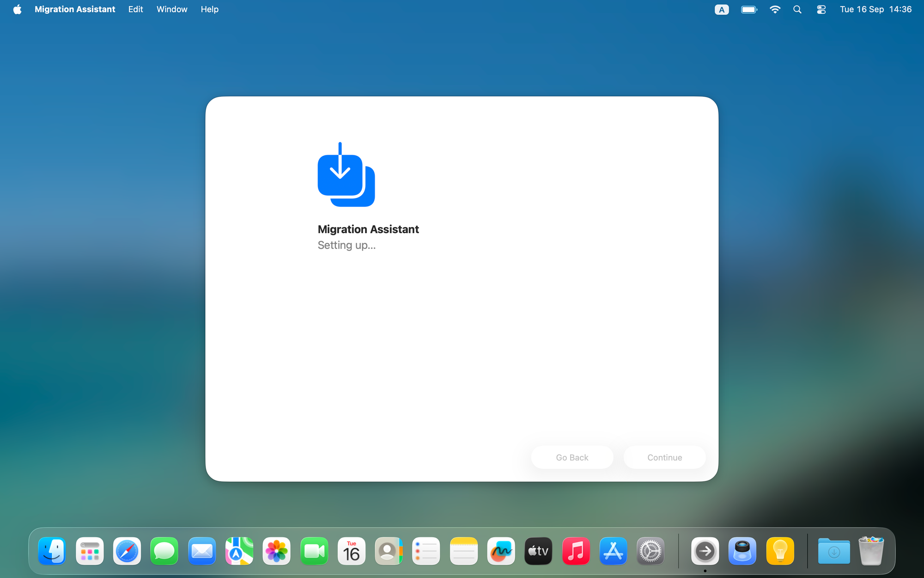This screenshot has width=924, height=578.
Task: Open the keyboard input source menu
Action: tap(722, 9)
